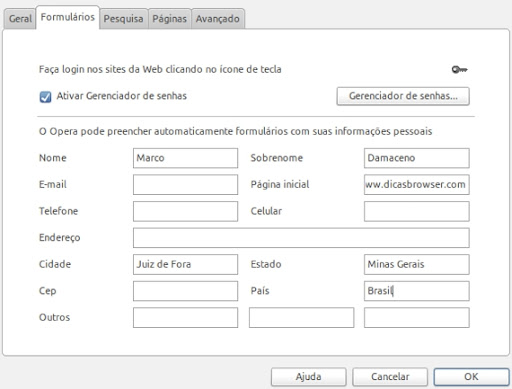This screenshot has height=389, width=512.
Task: Focus the Página inicial URL field
Action: point(417,185)
